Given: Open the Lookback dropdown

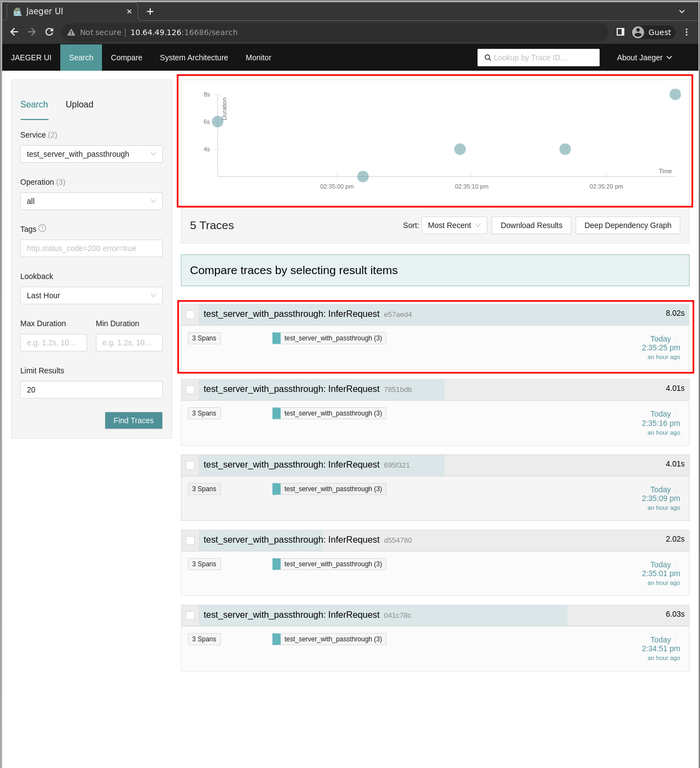Looking at the screenshot, I should pos(92,295).
